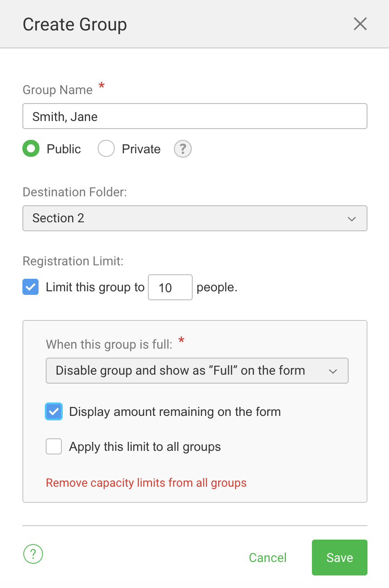389x588 pixels.
Task: Open the Destination Folder dropdown
Action: (x=195, y=218)
